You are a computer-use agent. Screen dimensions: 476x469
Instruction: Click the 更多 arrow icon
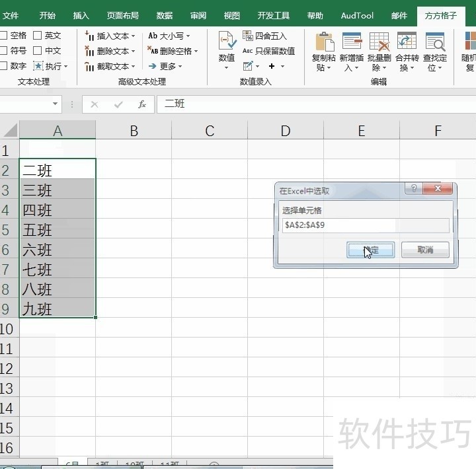pos(153,66)
